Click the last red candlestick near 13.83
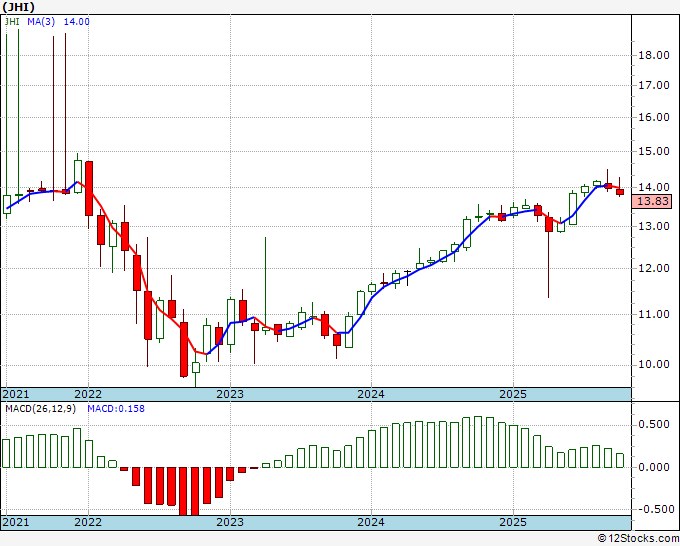Screen dimensions: 680x546 620,192
